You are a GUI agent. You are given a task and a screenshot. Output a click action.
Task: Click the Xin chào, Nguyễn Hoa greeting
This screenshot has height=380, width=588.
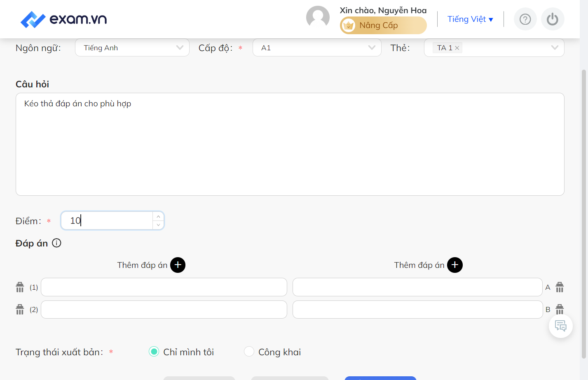pyautogui.click(x=383, y=10)
